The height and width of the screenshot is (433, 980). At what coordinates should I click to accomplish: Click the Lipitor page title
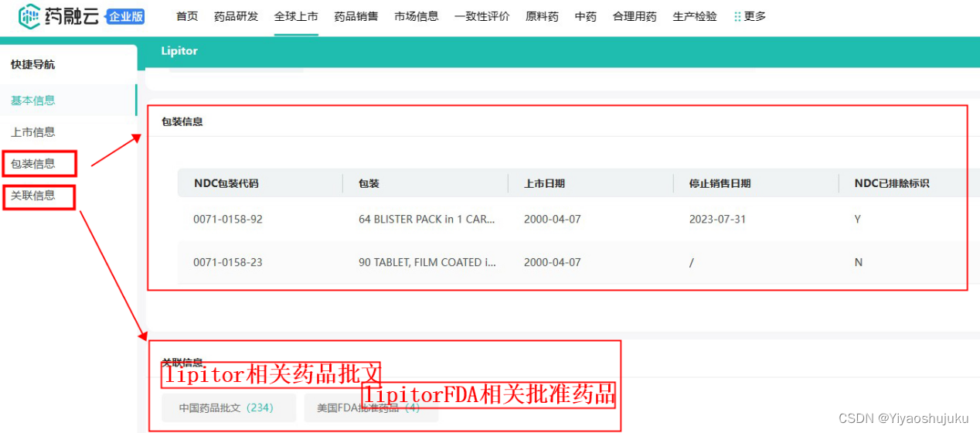[x=179, y=51]
